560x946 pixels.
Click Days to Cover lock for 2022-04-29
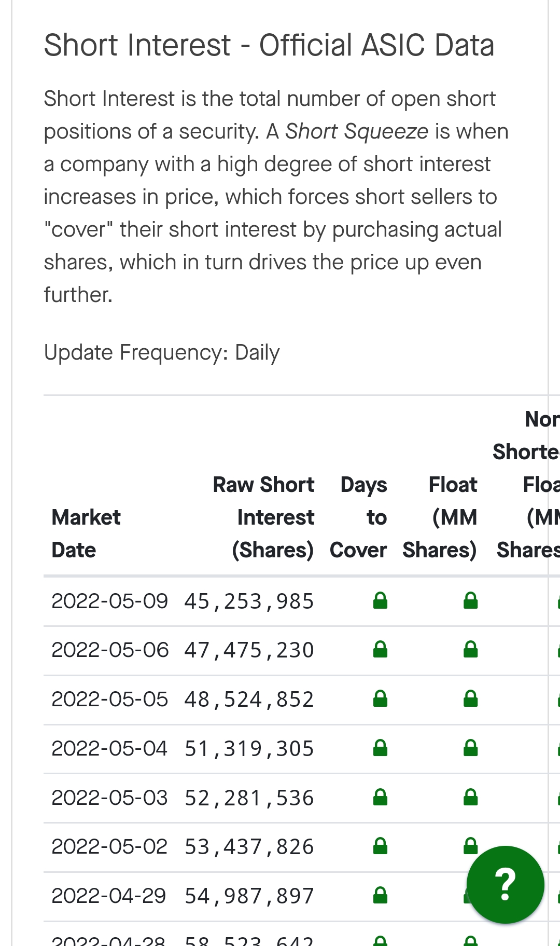pos(381,895)
